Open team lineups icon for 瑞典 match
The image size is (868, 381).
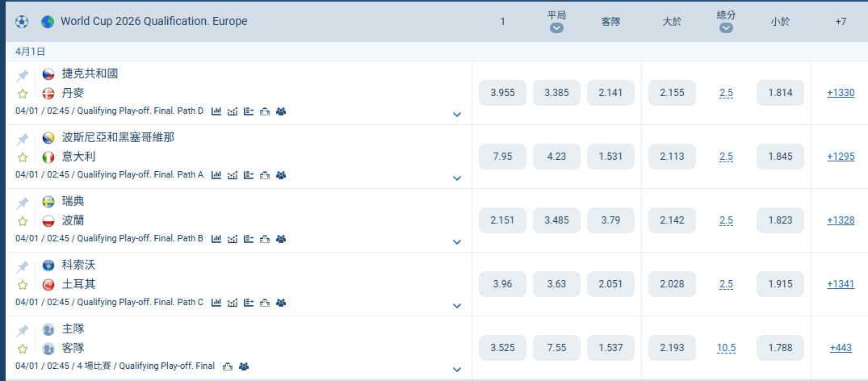coord(281,239)
